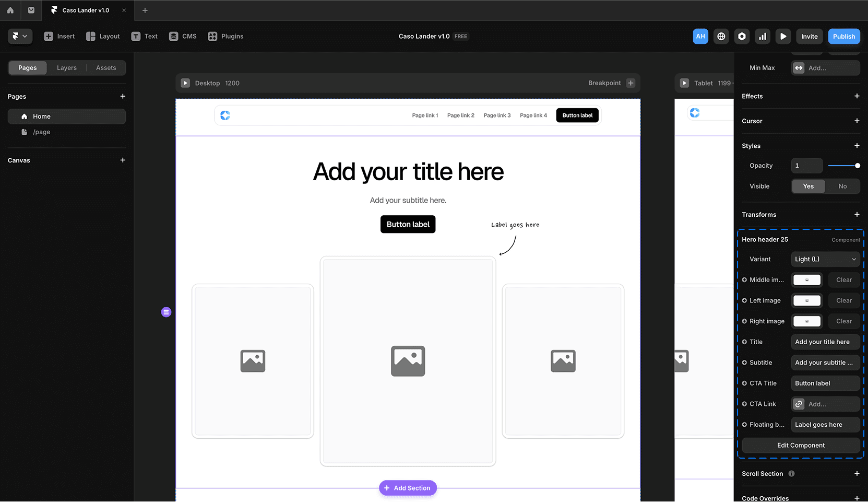Click the Opacity slider
The height and width of the screenshot is (502, 868).
pyautogui.click(x=844, y=165)
